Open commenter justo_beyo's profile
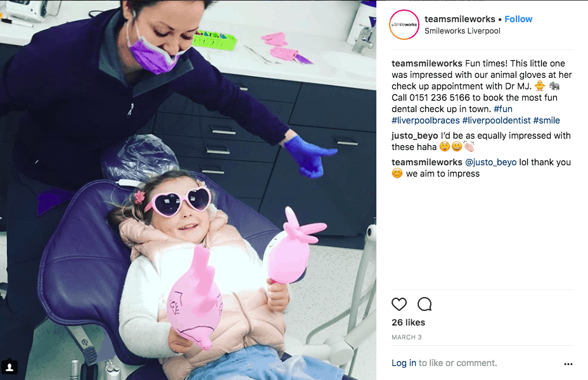 click(x=415, y=136)
